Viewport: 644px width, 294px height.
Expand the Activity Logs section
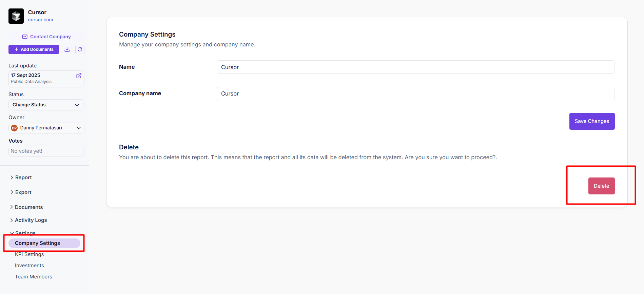[x=31, y=220]
